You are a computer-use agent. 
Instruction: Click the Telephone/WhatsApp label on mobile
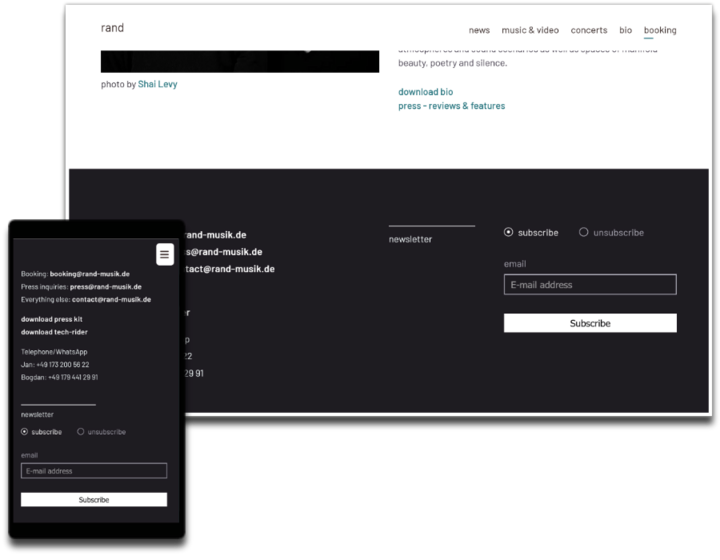pos(54,352)
